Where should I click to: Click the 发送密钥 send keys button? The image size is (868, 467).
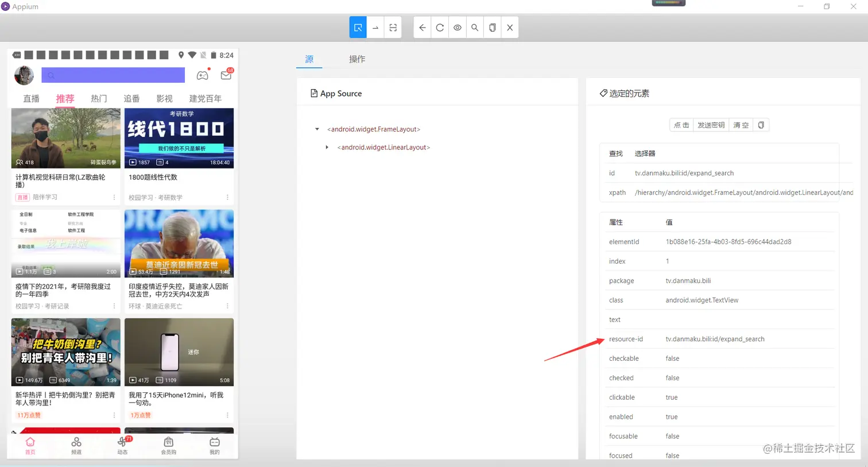(711, 125)
